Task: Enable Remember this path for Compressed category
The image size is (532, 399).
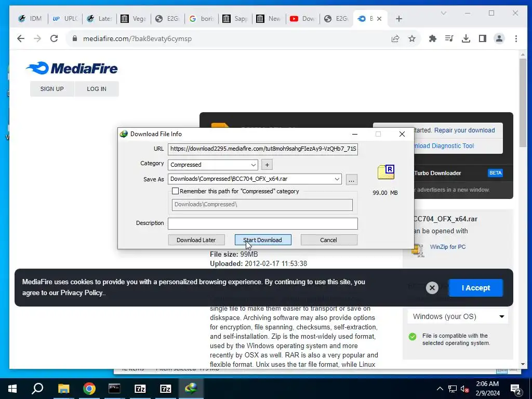Action: click(x=176, y=191)
